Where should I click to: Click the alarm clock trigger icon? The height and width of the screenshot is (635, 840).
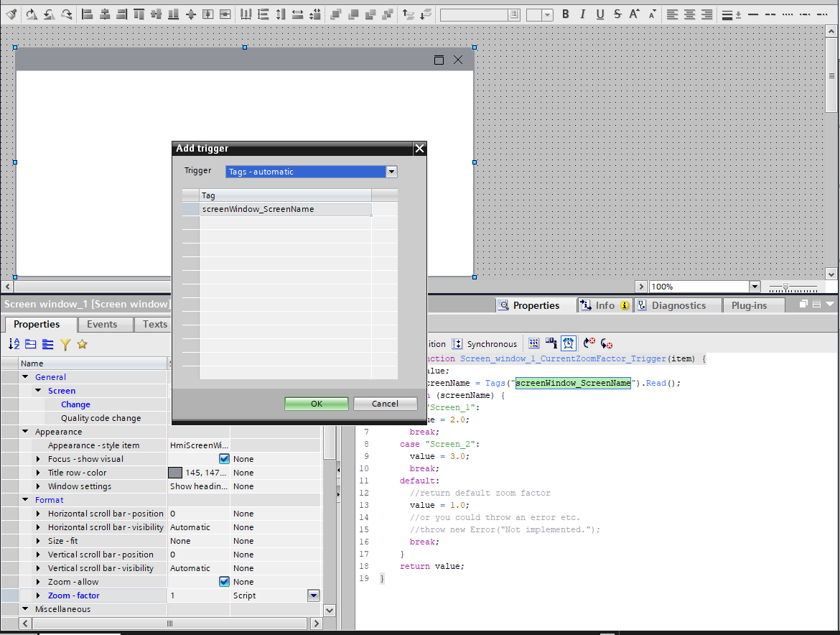coord(568,344)
